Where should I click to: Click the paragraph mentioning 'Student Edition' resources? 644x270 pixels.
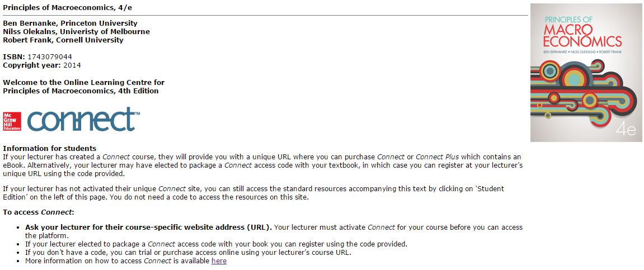click(x=253, y=193)
